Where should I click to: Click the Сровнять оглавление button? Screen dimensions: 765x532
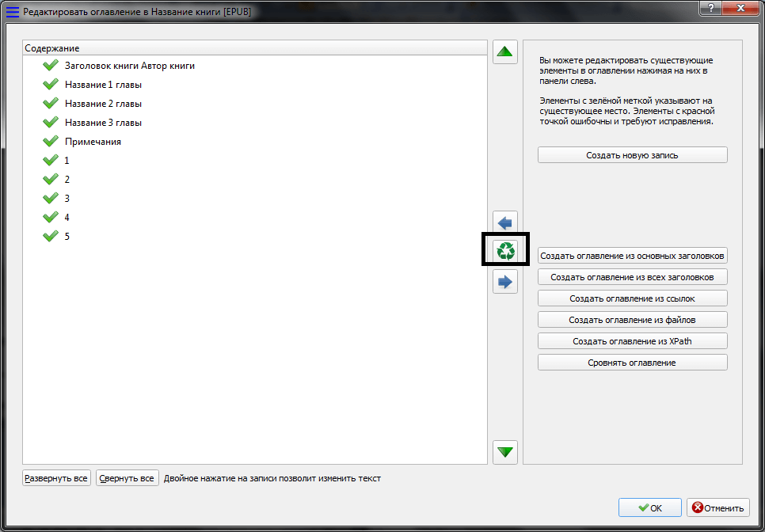click(x=632, y=363)
